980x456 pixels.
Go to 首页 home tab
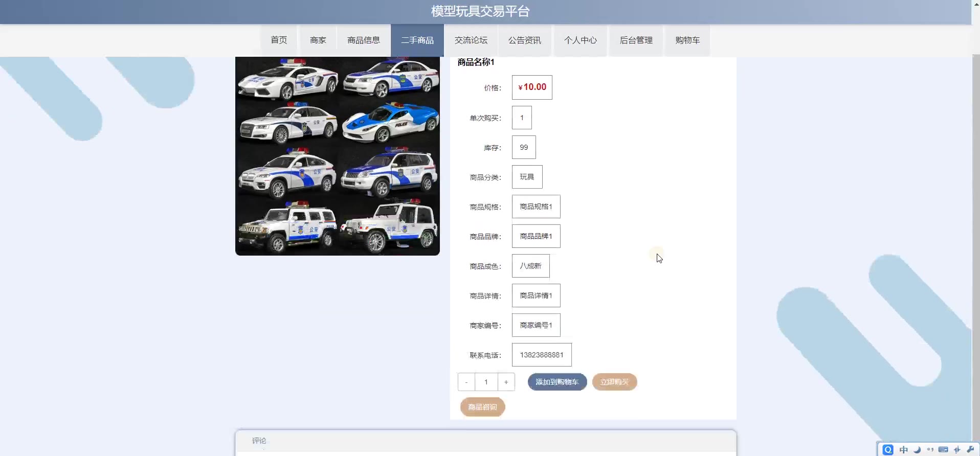[x=279, y=40]
